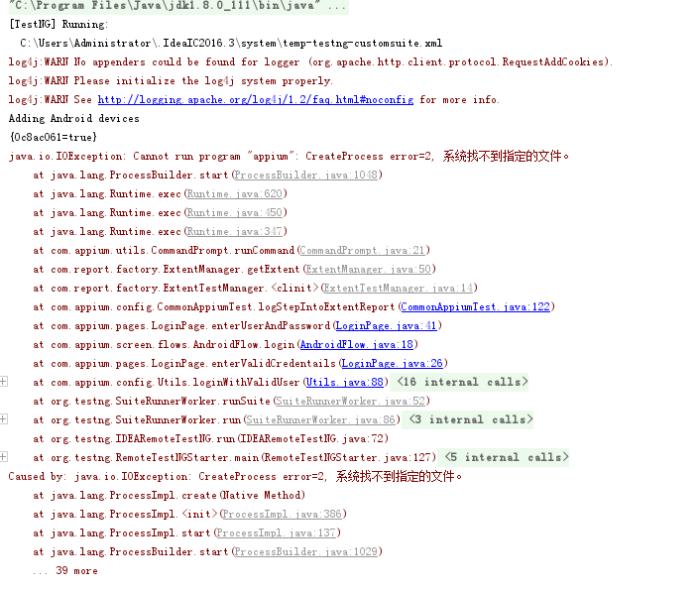This screenshot has width=700, height=589.
Task: Select the '... 39 more' line
Action: point(65,570)
